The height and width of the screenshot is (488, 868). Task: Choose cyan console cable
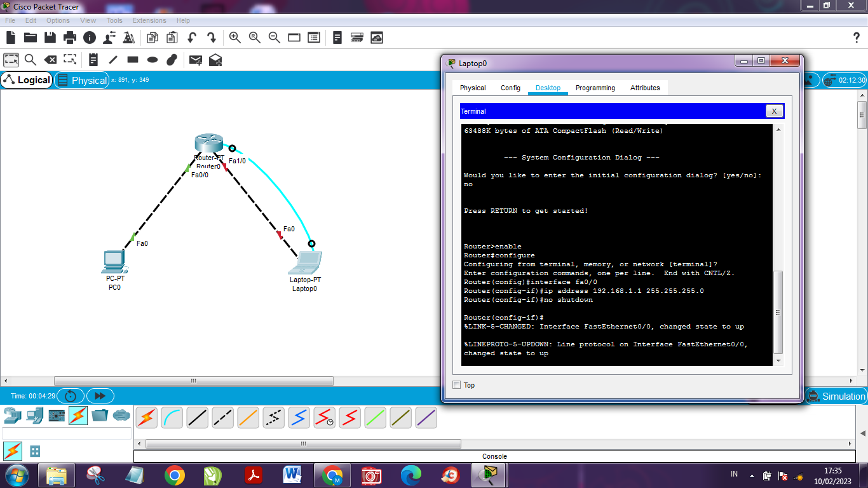point(172,417)
